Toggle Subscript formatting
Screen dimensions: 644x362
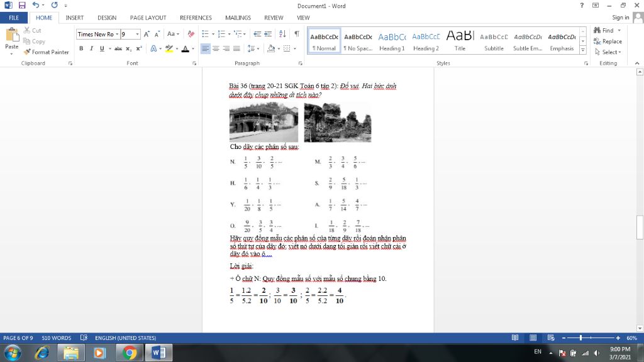click(128, 48)
